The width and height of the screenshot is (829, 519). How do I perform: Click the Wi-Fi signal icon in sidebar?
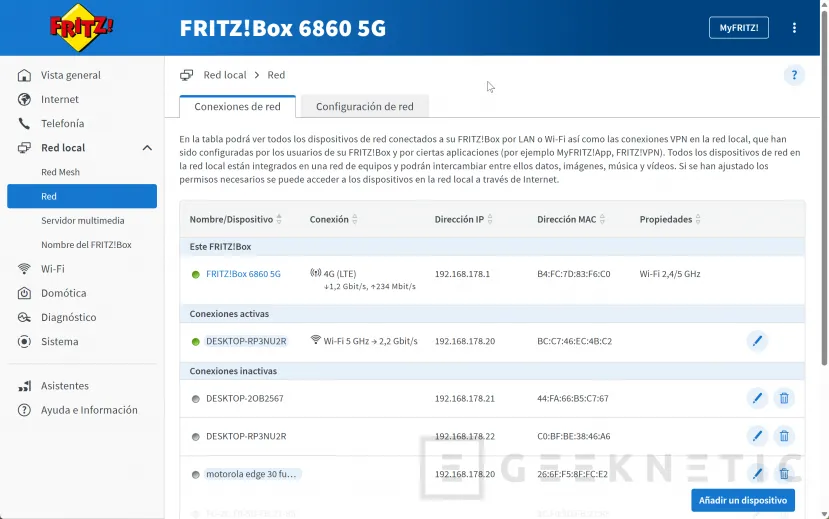tap(24, 269)
